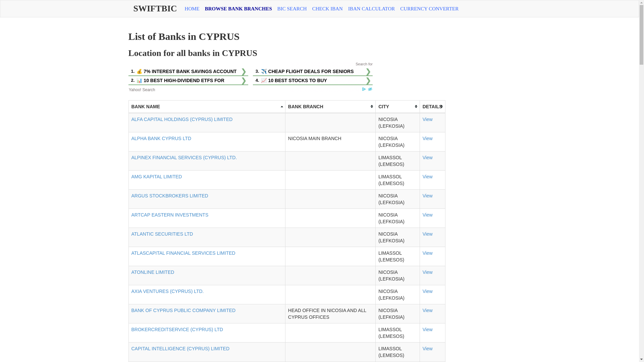Click the ad privacy icon beside AdChoices
The width and height of the screenshot is (644, 362).
click(x=370, y=89)
